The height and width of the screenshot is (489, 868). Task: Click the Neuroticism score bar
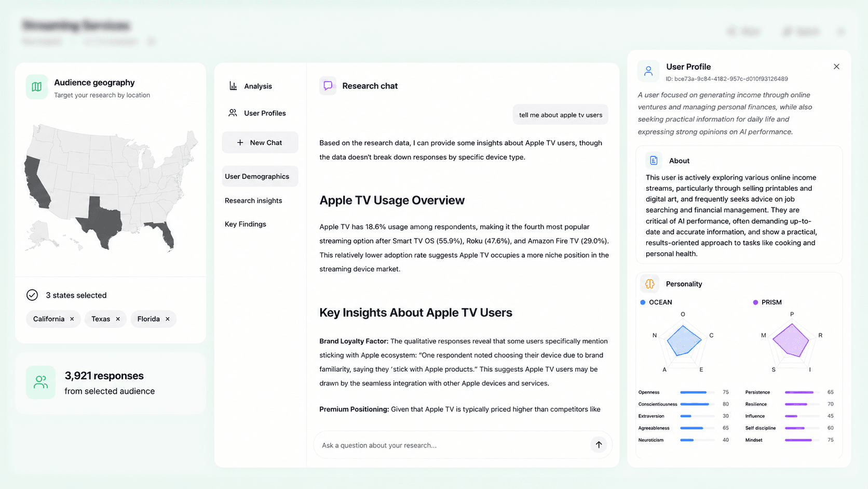pyautogui.click(x=697, y=440)
